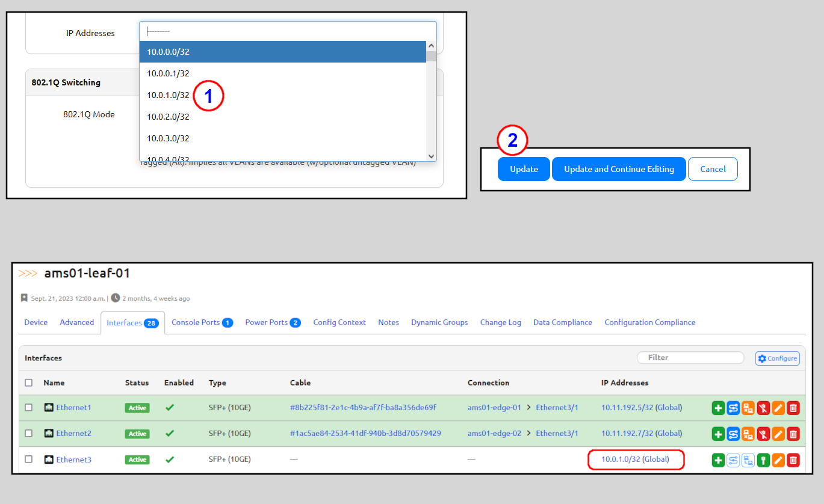This screenshot has width=824, height=504.
Task: Switch to the Console Ports tab
Action: tap(202, 322)
